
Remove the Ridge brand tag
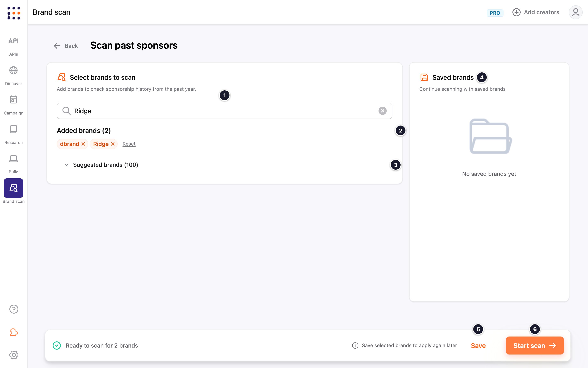coord(113,144)
